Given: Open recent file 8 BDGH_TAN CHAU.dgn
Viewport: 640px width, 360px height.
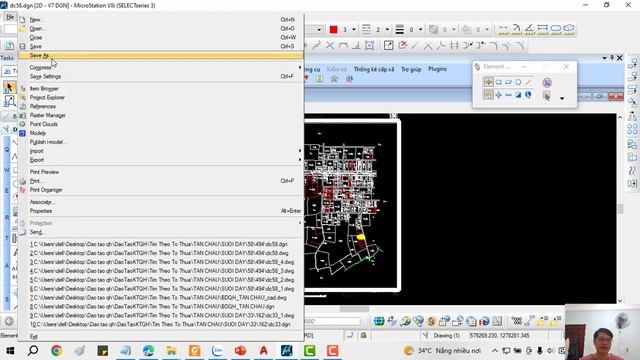Looking at the screenshot, I should pyautogui.click(x=161, y=307).
